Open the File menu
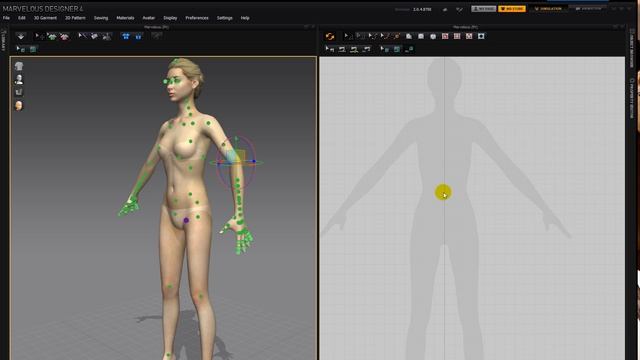The width and height of the screenshot is (640, 360). click(x=6, y=18)
